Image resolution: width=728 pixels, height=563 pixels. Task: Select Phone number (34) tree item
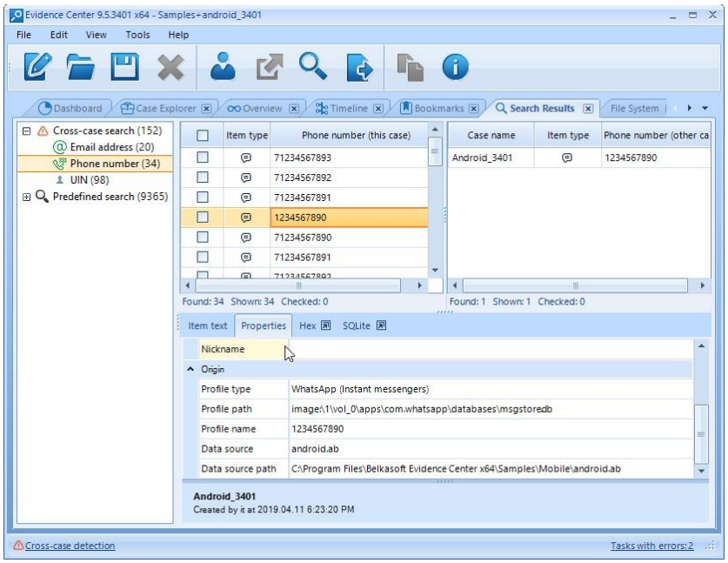pos(115,164)
